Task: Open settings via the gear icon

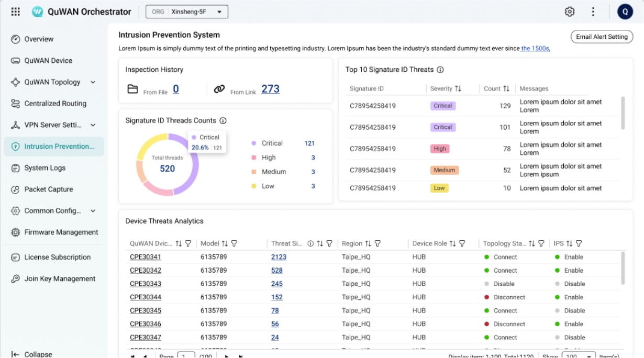Action: (x=570, y=12)
